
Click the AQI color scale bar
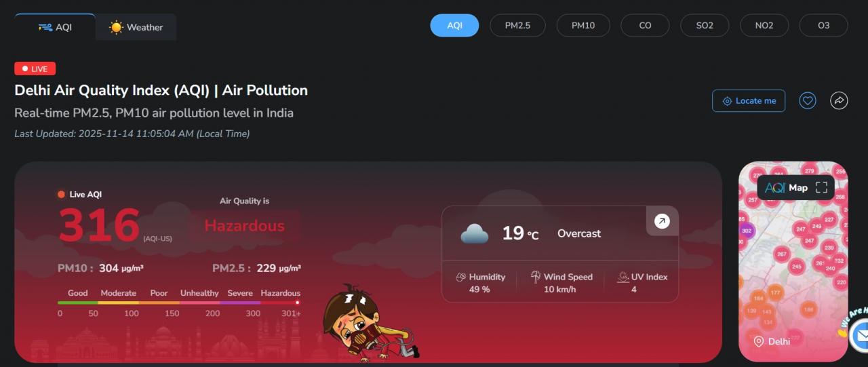(179, 303)
